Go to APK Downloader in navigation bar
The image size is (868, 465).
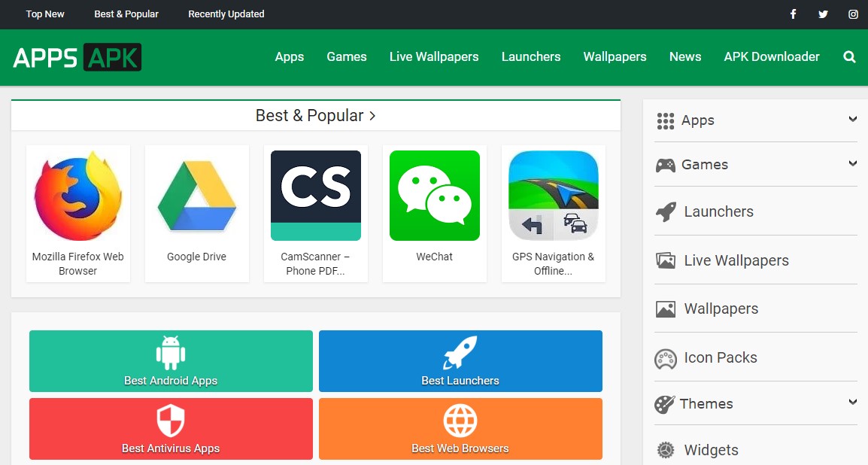pyautogui.click(x=772, y=57)
